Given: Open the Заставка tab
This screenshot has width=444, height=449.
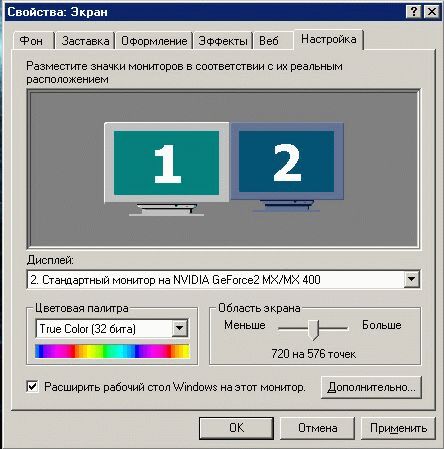Looking at the screenshot, I should 85,41.
